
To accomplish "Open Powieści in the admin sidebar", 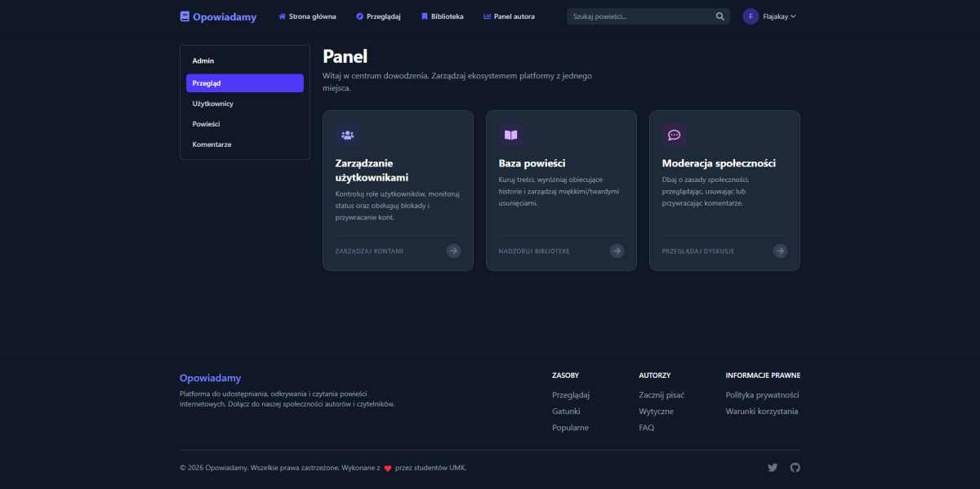I will click(206, 124).
